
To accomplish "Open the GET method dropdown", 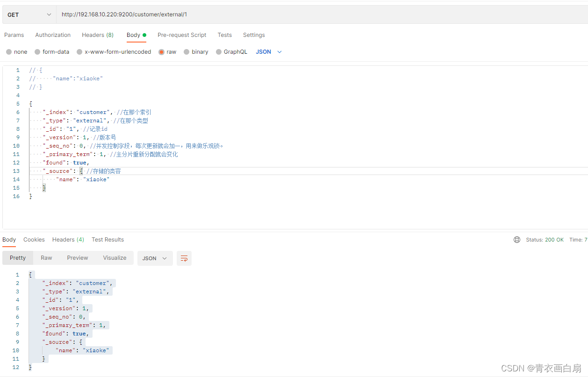I will tap(29, 14).
